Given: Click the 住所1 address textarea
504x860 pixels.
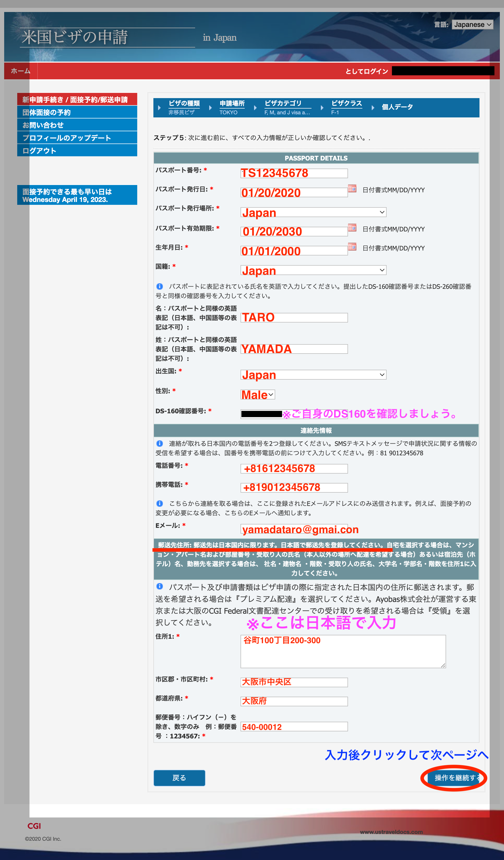Looking at the screenshot, I should [343, 651].
